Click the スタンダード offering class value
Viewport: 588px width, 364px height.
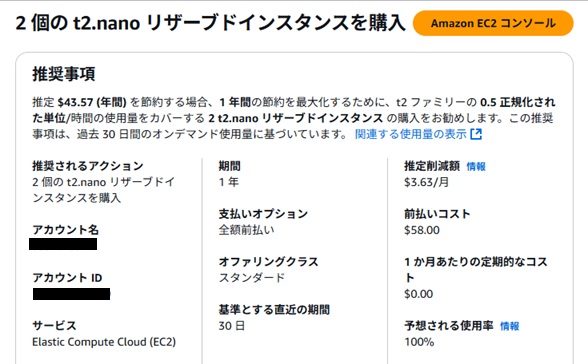[252, 278]
